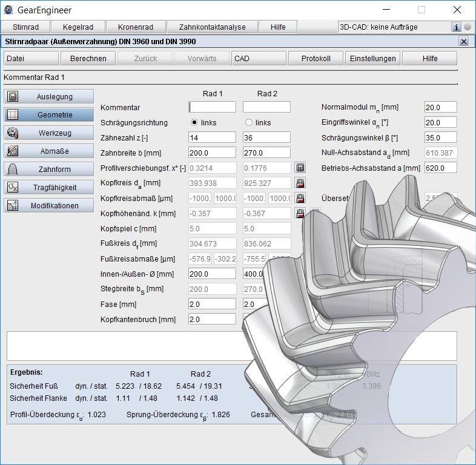Select the Werkzeug gear icon button

click(13, 133)
